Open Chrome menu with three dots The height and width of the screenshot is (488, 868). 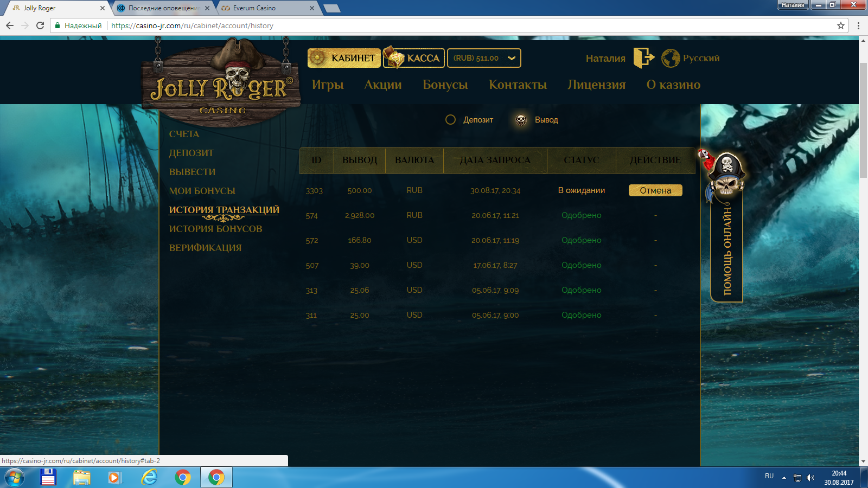[x=858, y=25]
